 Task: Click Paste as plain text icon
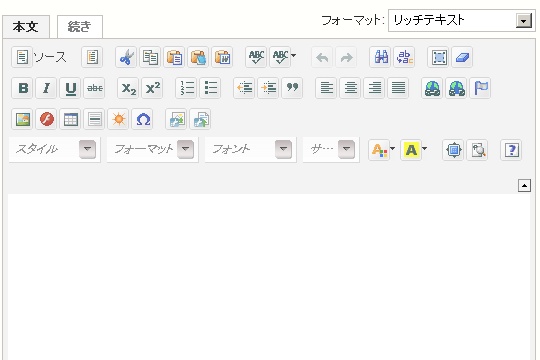(198, 57)
